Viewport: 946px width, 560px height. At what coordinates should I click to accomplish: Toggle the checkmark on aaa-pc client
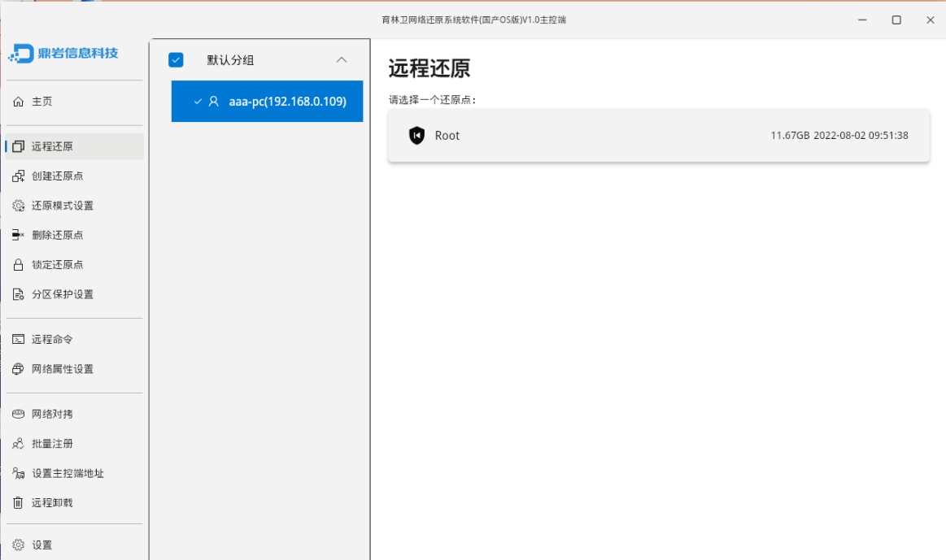point(198,102)
